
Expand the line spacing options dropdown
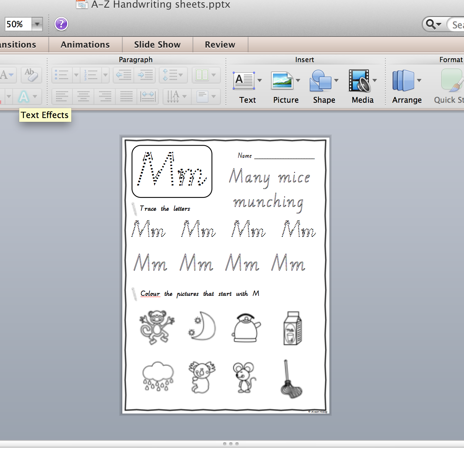point(180,75)
